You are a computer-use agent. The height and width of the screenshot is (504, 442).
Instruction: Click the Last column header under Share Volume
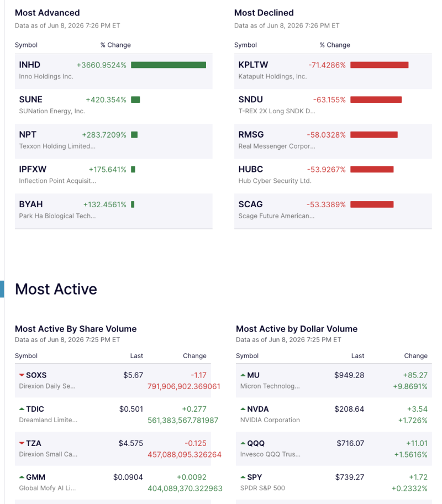(136, 356)
